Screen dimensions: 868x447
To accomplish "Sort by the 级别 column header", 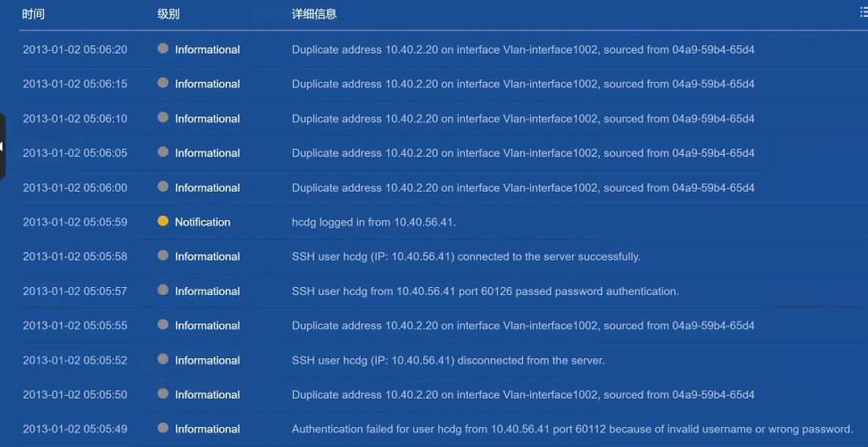I will pyautogui.click(x=168, y=14).
